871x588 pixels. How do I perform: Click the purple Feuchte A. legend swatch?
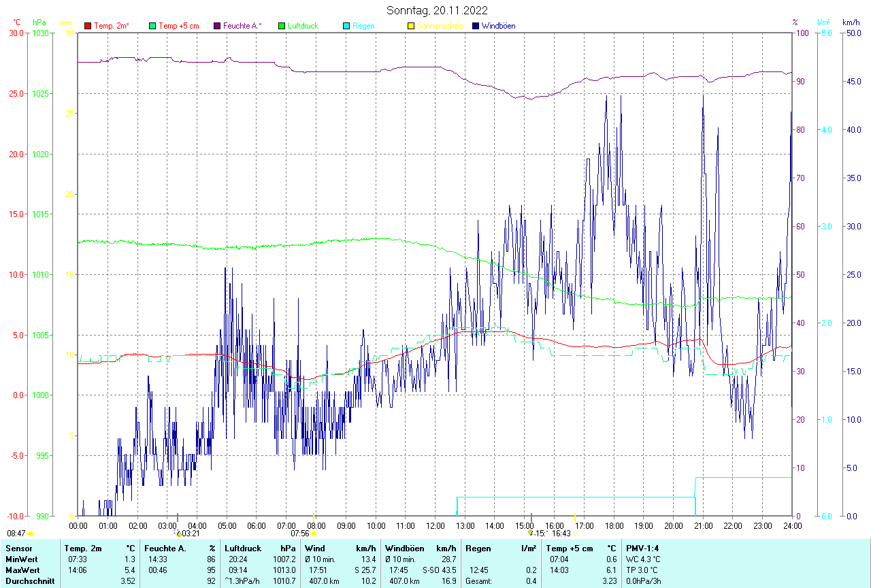217,26
